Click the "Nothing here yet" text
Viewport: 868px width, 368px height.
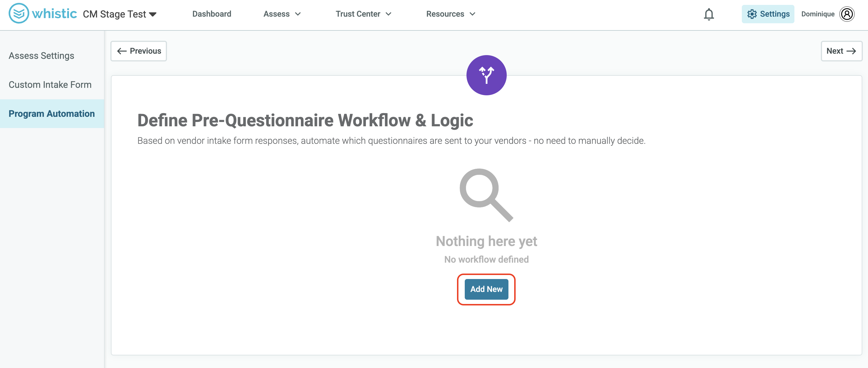pos(486,241)
